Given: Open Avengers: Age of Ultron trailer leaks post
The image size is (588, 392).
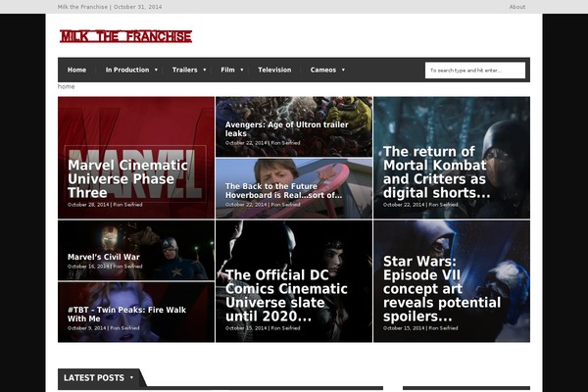Looking at the screenshot, I should [x=286, y=129].
